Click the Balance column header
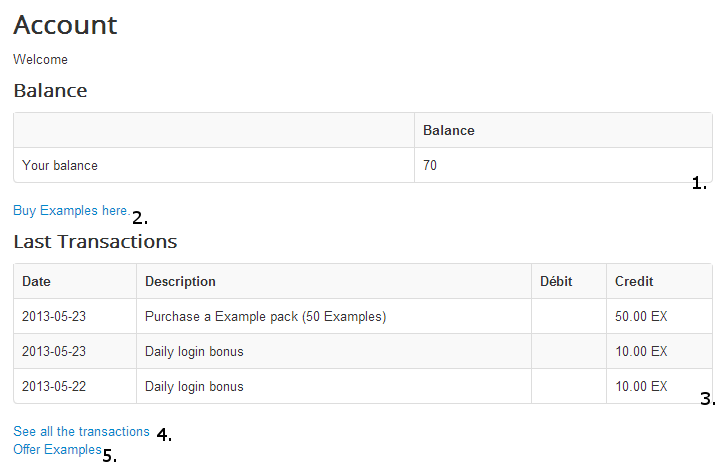The height and width of the screenshot is (462, 726). (x=449, y=131)
